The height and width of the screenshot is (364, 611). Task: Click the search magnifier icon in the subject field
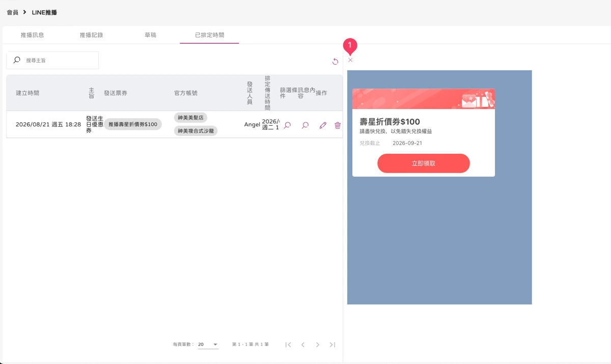[x=17, y=60]
